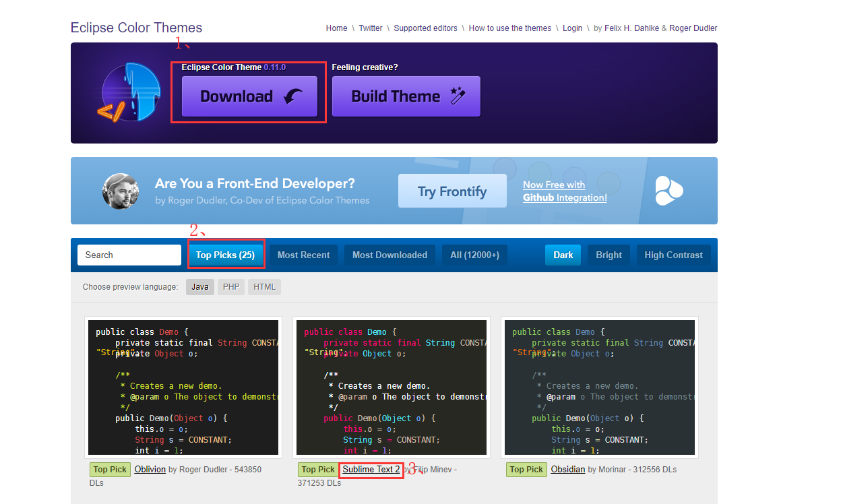The image size is (841, 504).
Task: Click the Top Pick badge beside Obsidian
Action: click(x=526, y=470)
